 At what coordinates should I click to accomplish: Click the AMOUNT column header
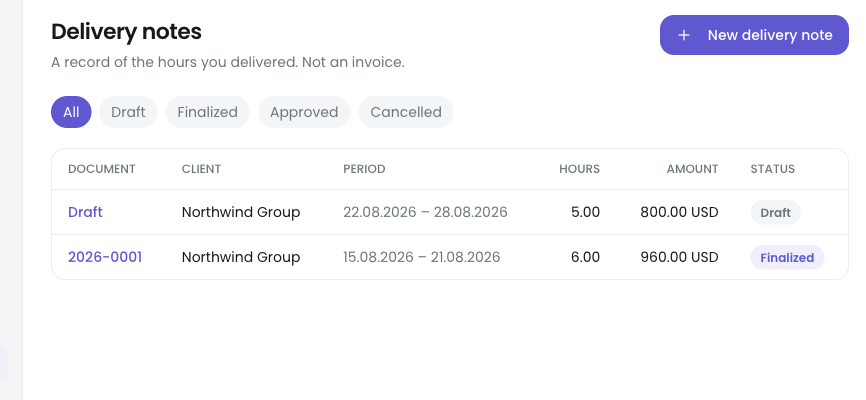[x=693, y=169]
